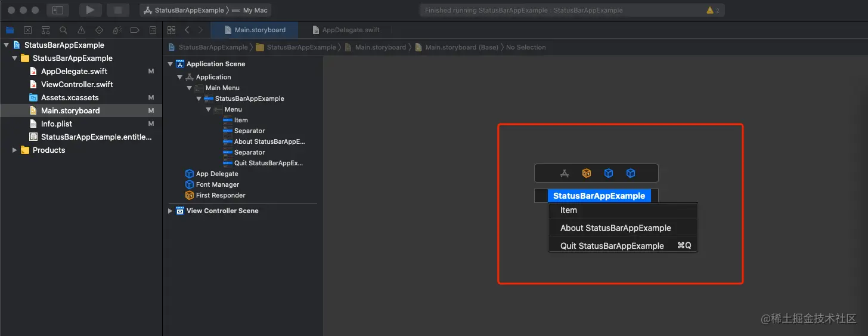This screenshot has width=868, height=336.
Task: Click No Selection in the jump bar
Action: tap(526, 47)
